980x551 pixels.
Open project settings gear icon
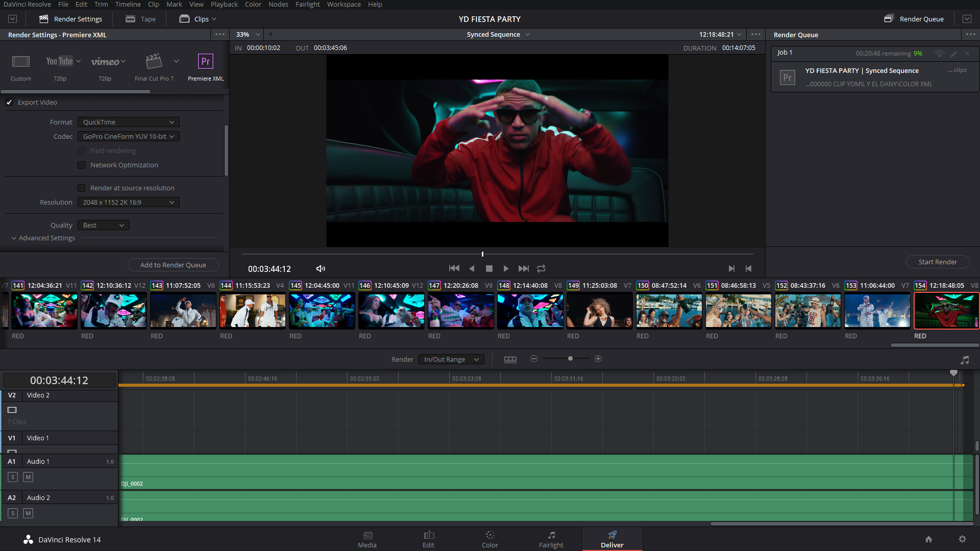pyautogui.click(x=962, y=539)
